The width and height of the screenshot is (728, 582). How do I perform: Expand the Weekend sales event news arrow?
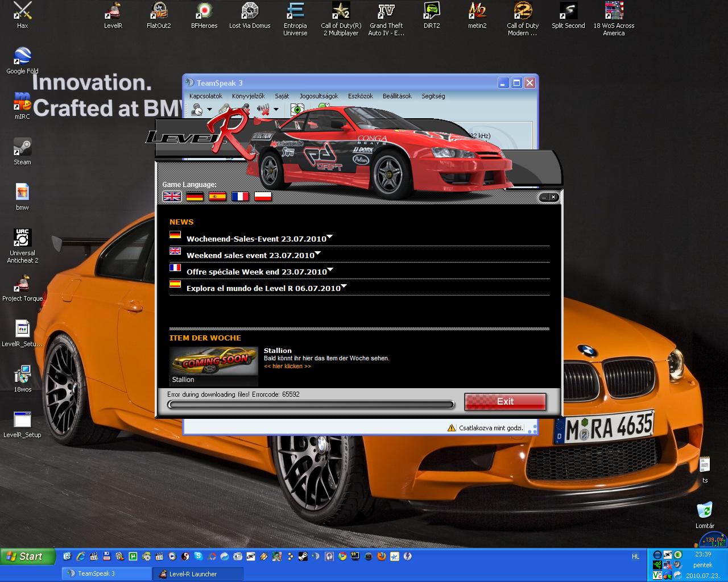[318, 253]
